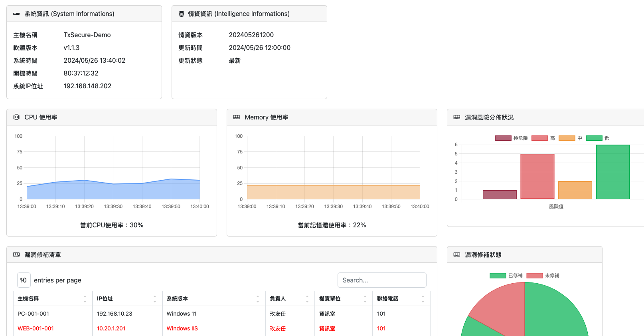The image size is (644, 336).
Task: Sort table by 聯絡電話 column
Action: pos(401,298)
